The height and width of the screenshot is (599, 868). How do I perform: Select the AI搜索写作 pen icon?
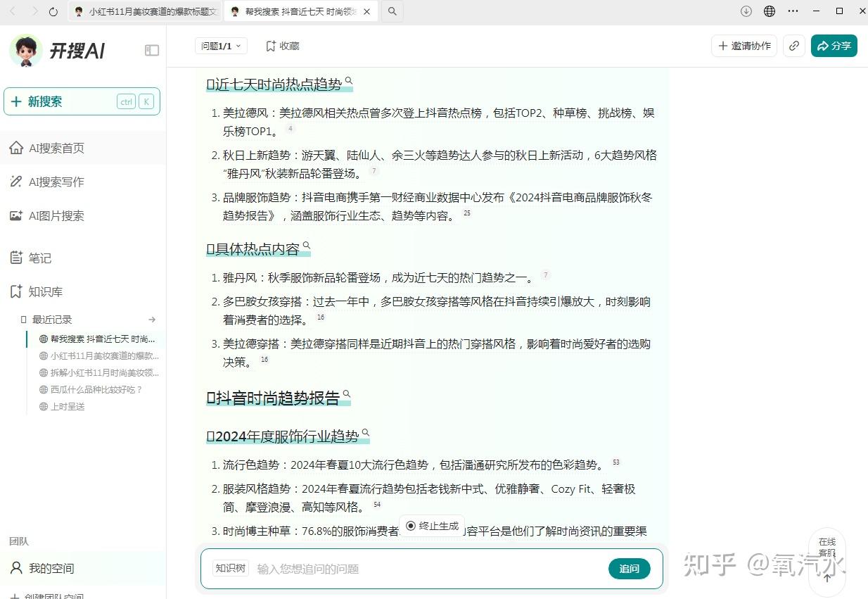[x=15, y=182]
